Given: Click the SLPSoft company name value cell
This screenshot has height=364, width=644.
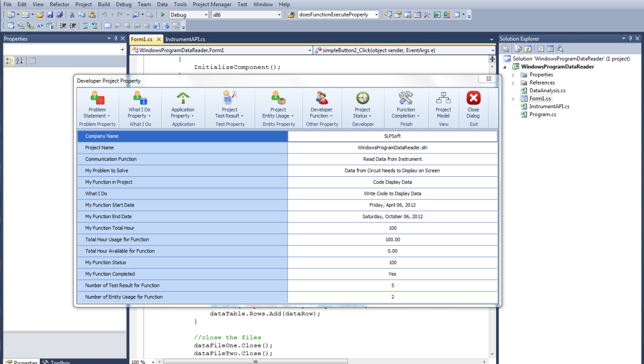Looking at the screenshot, I should click(393, 136).
